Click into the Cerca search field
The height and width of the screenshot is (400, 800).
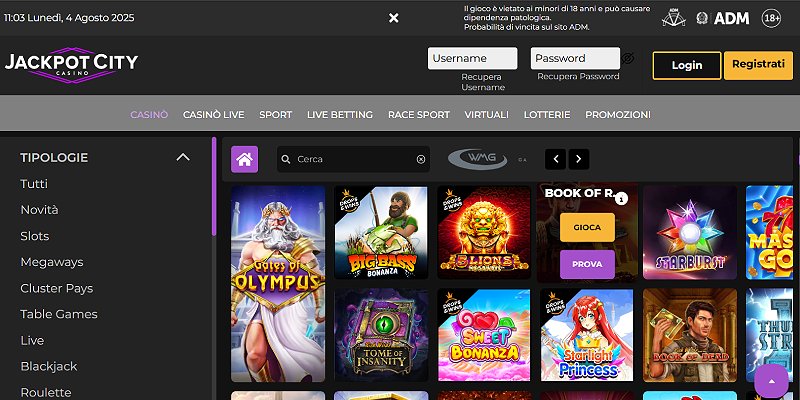pos(354,159)
